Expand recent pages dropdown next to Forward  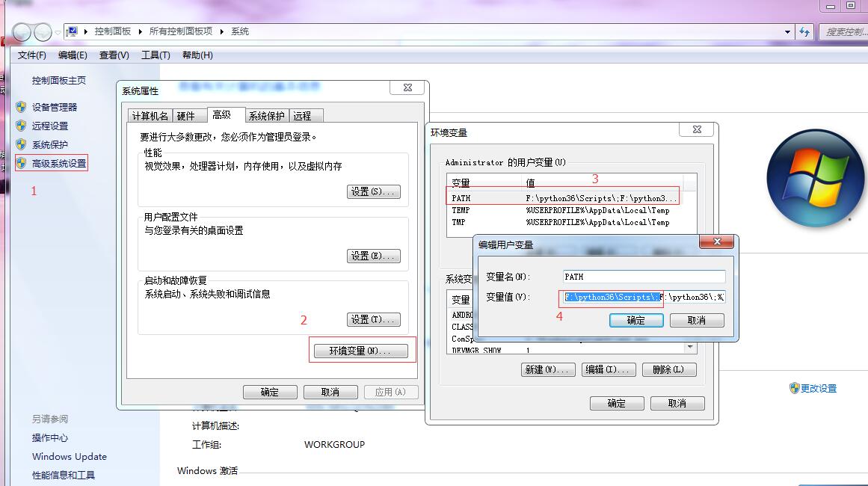(x=58, y=33)
